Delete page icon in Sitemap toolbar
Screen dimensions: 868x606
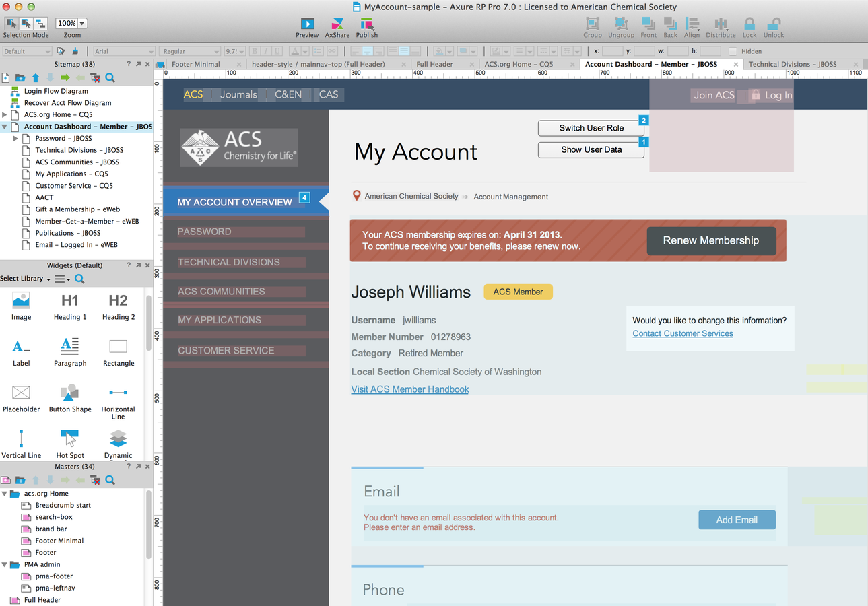coord(95,78)
